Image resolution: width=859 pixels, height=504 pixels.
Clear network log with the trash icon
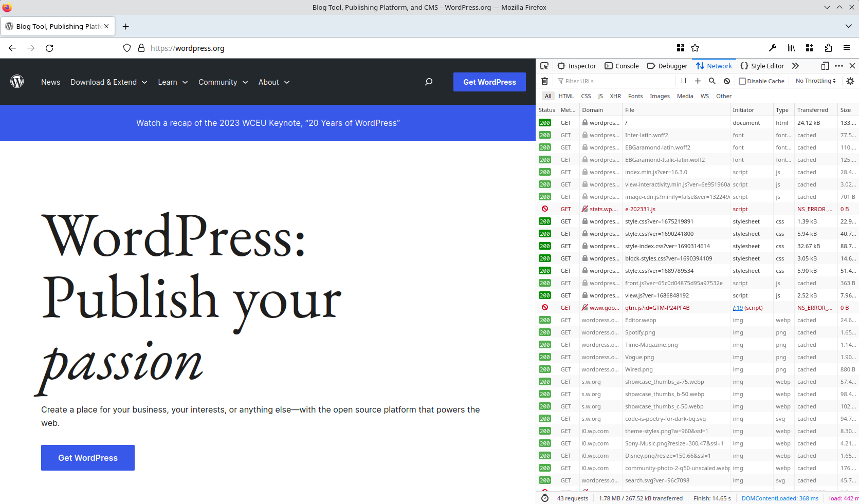coord(544,81)
